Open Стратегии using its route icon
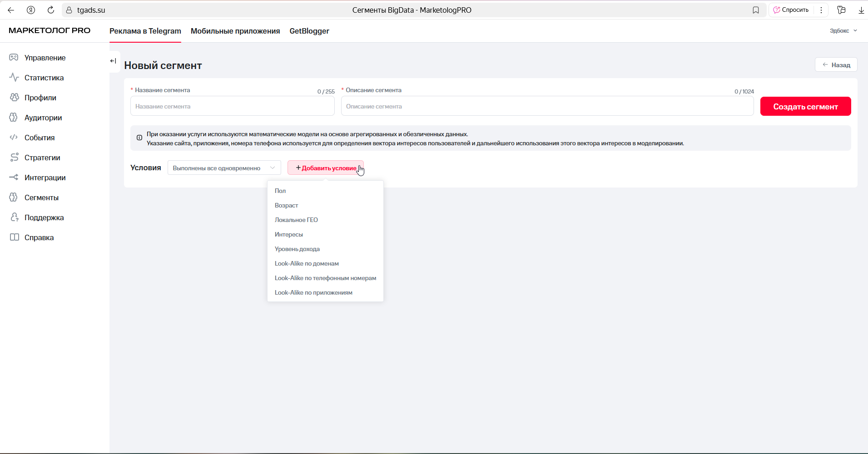868x454 pixels. (x=14, y=158)
